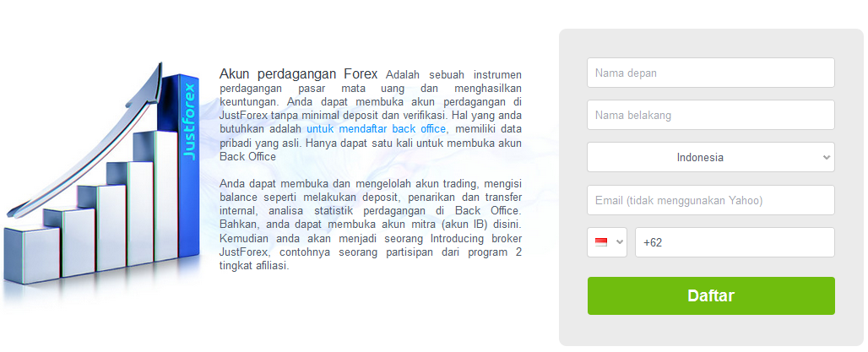
Task: Click the tallest silver chart bar
Action: (x=157, y=195)
